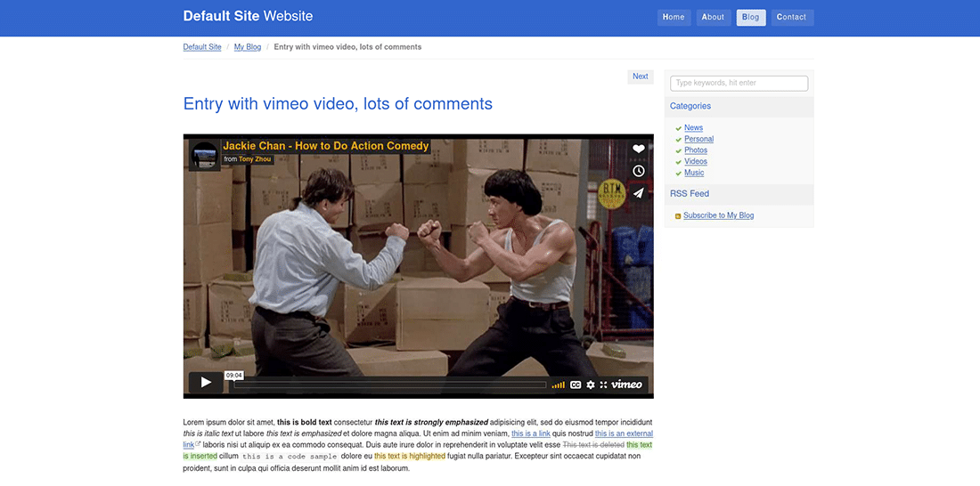Viewport: 980px width, 486px height.
Task: Seek within the video progress bar
Action: click(389, 385)
